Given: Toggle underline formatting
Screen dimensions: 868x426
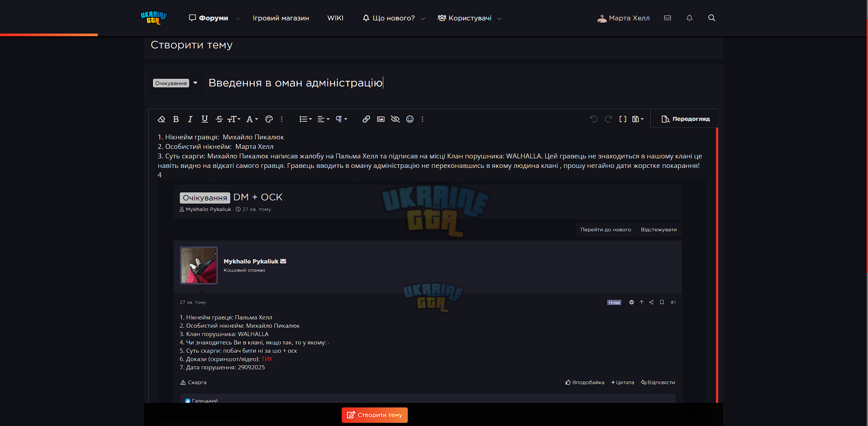Looking at the screenshot, I should click(x=205, y=119).
